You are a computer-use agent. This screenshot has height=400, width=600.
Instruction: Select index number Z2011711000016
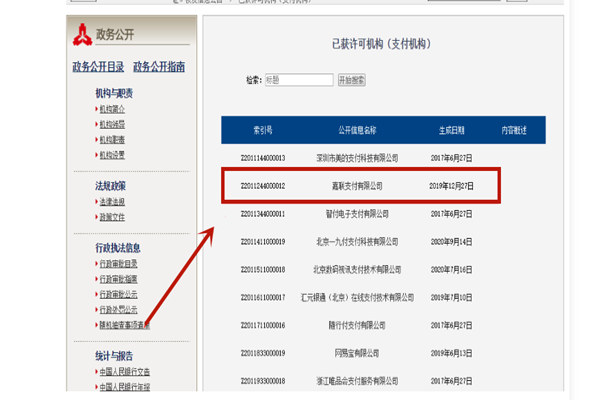(263, 325)
